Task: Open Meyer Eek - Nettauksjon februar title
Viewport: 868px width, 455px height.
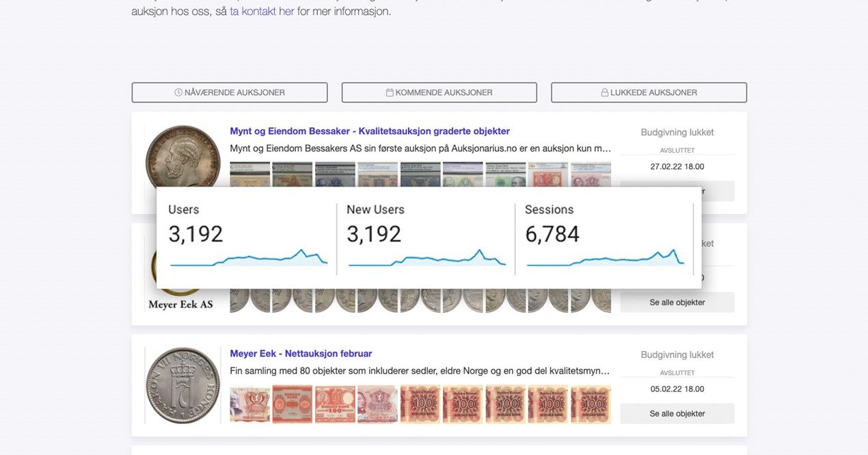Action: pyautogui.click(x=301, y=354)
